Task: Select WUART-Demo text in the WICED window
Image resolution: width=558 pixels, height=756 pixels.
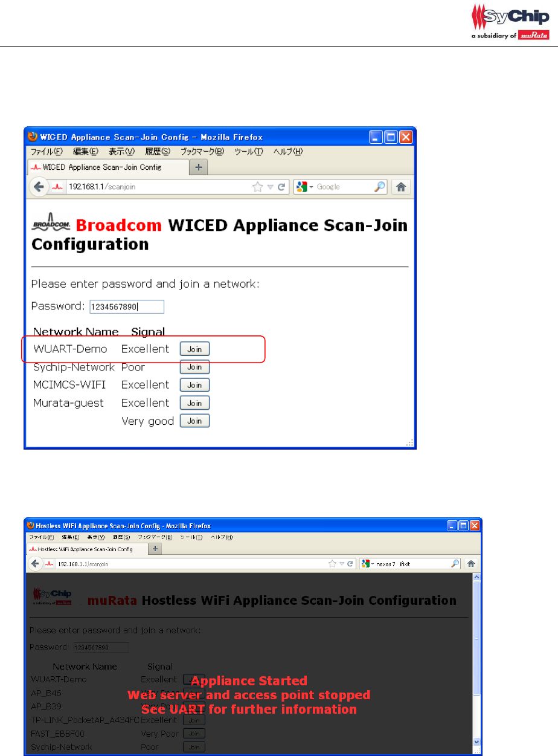Action: [x=70, y=349]
